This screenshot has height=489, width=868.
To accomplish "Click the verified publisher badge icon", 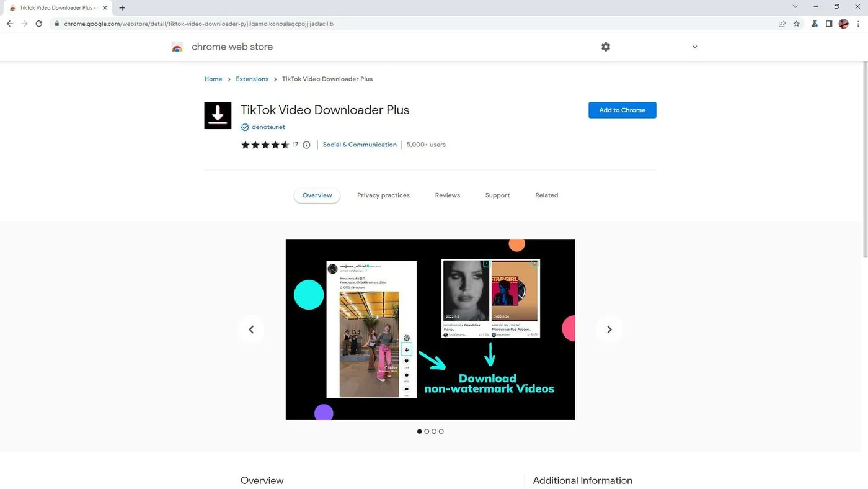I will (245, 127).
